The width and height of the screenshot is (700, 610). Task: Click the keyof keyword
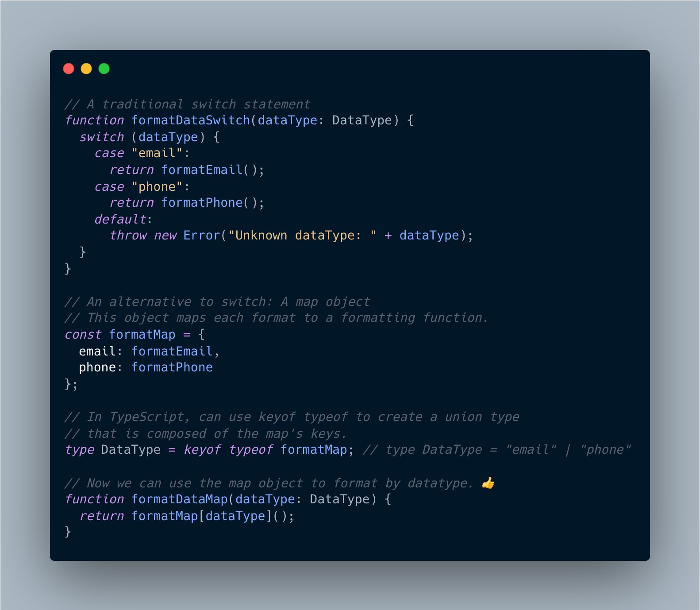(202, 450)
